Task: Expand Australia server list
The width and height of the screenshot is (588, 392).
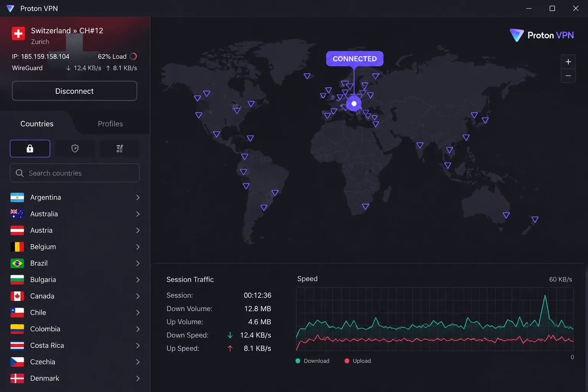Action: (x=138, y=214)
